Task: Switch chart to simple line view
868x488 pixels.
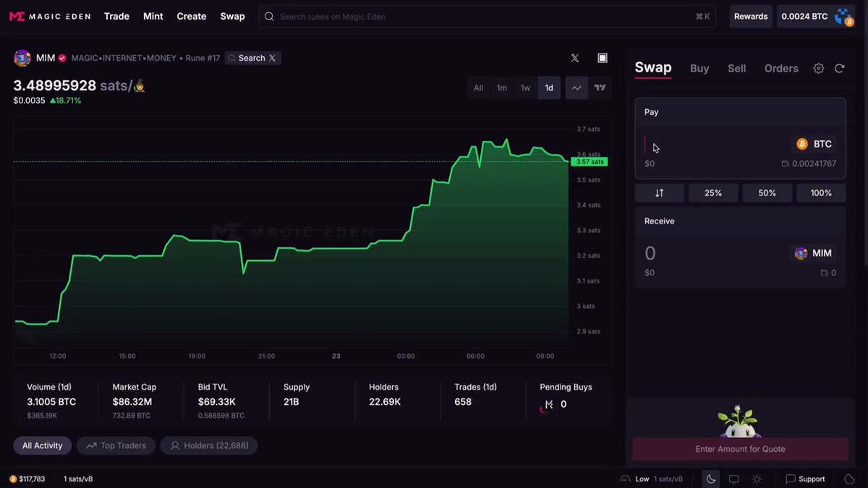Action: (576, 87)
